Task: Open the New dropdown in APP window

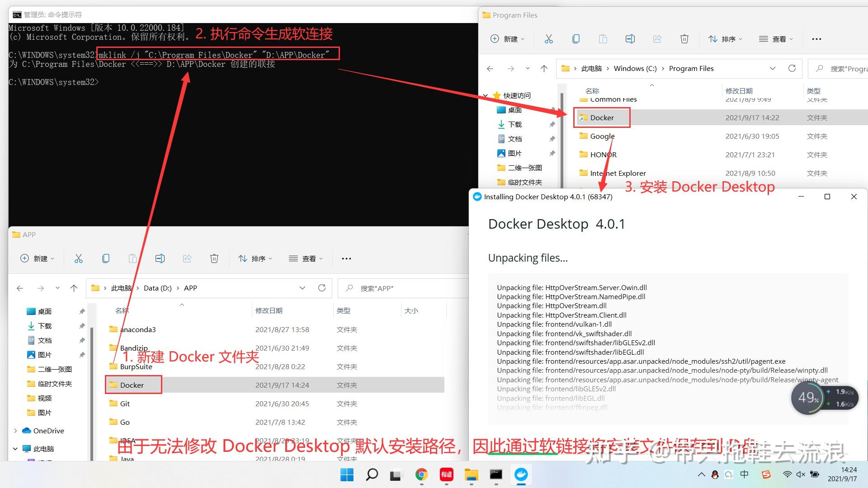Action: click(x=38, y=258)
